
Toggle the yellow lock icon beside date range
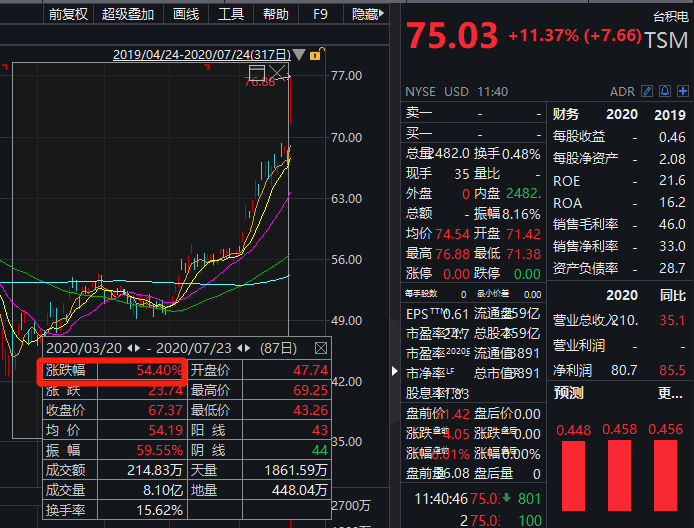coord(316,55)
